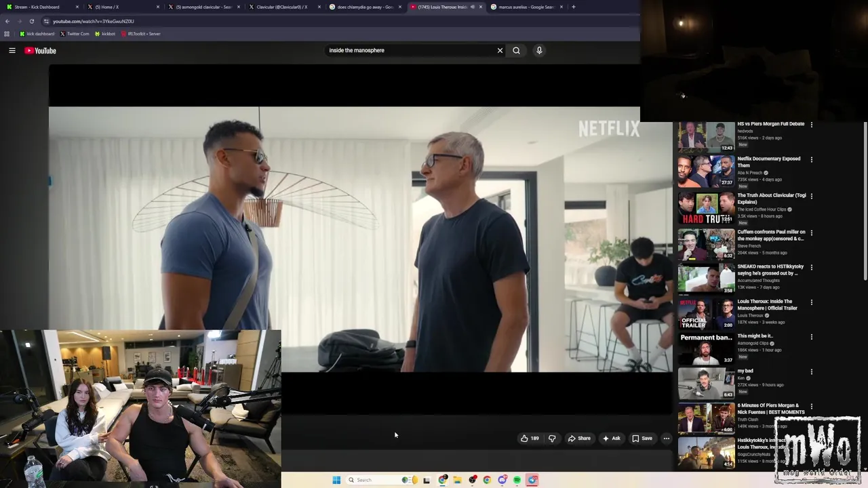Open the Twitter Com bookmark

75,33
